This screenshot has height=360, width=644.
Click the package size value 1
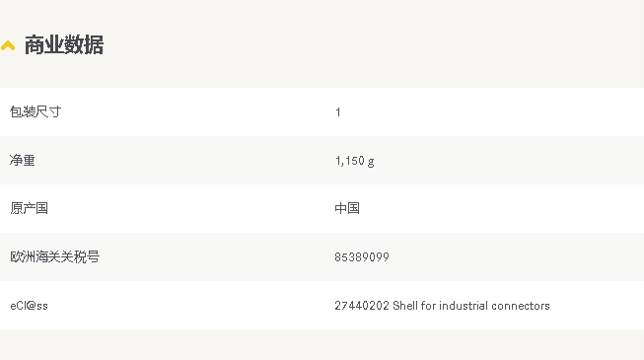pyautogui.click(x=338, y=112)
